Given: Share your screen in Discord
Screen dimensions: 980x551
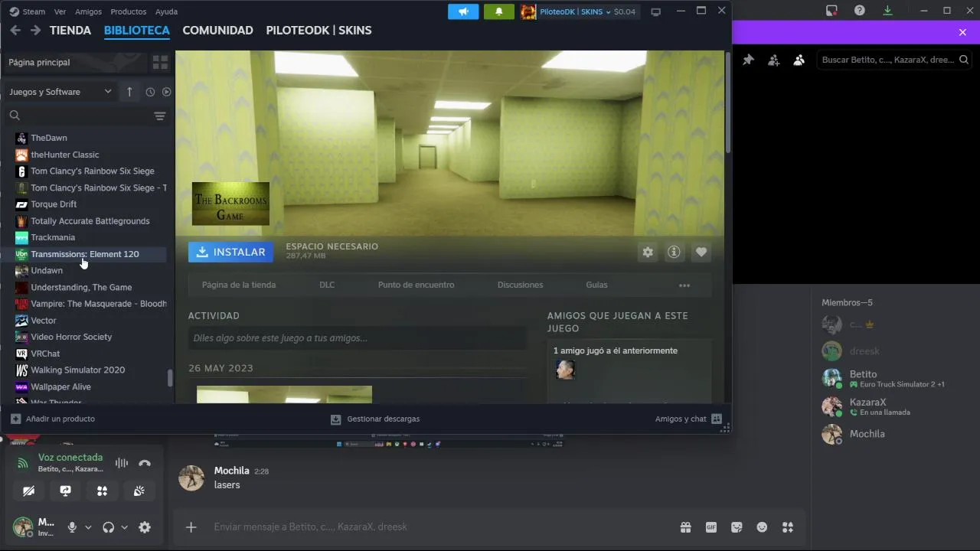Looking at the screenshot, I should [x=65, y=491].
